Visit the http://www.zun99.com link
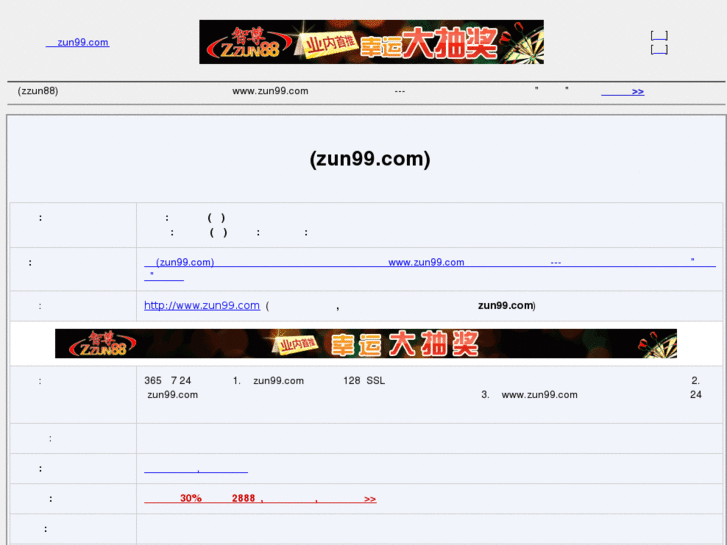This screenshot has width=727, height=545. tap(202, 305)
